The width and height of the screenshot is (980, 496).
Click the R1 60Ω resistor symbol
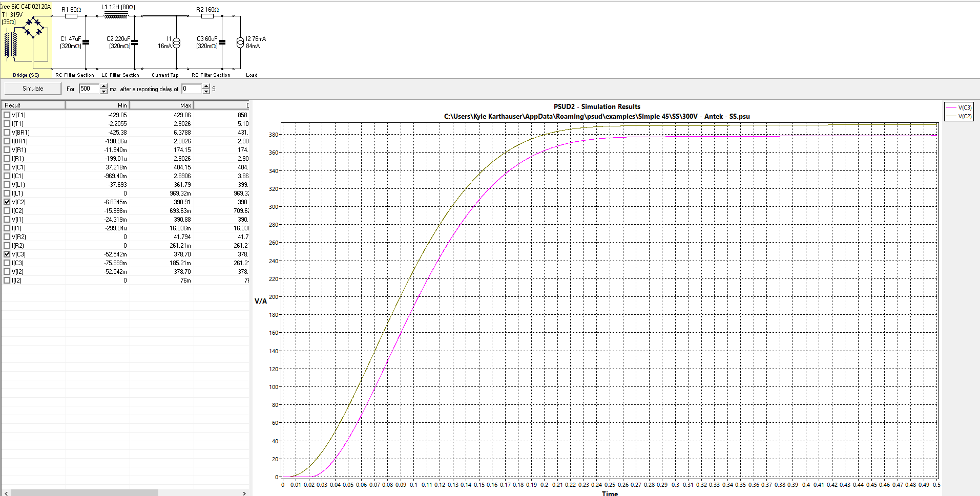pyautogui.click(x=71, y=16)
